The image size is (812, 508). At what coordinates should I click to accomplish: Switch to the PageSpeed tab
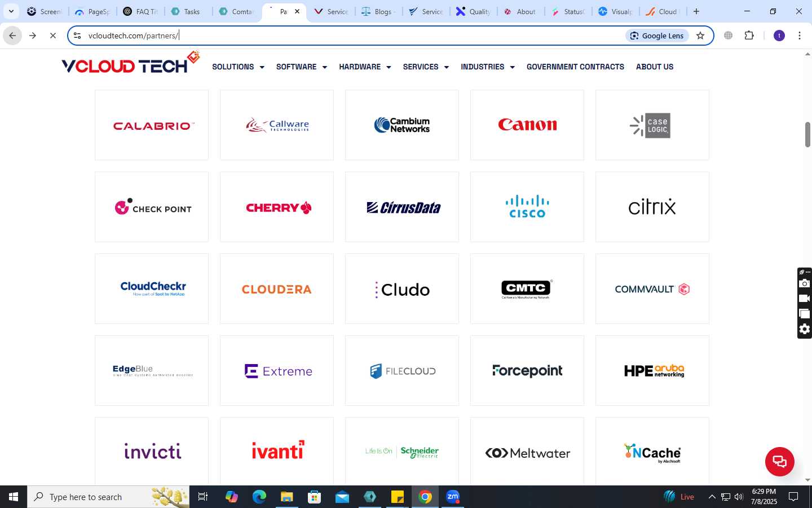point(92,11)
